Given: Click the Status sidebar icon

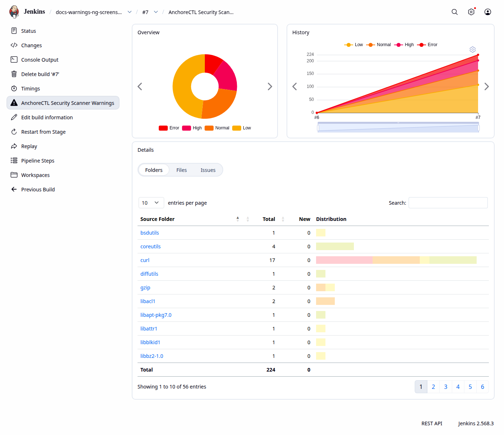Looking at the screenshot, I should click(14, 31).
